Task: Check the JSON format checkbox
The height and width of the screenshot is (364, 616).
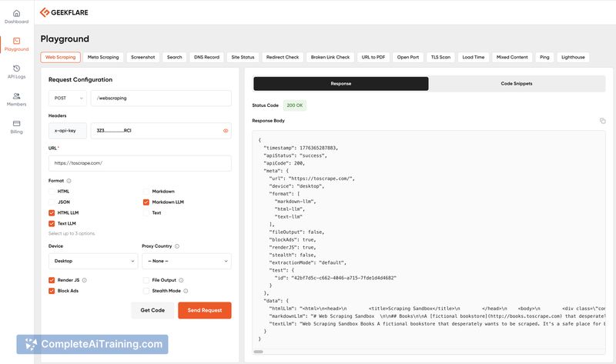Action: (x=52, y=202)
